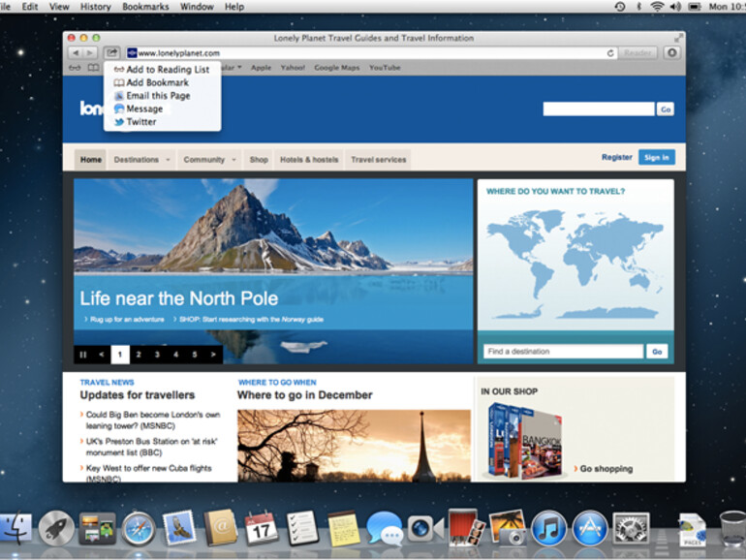
Task: Click the Go shopping link
Action: (x=606, y=469)
